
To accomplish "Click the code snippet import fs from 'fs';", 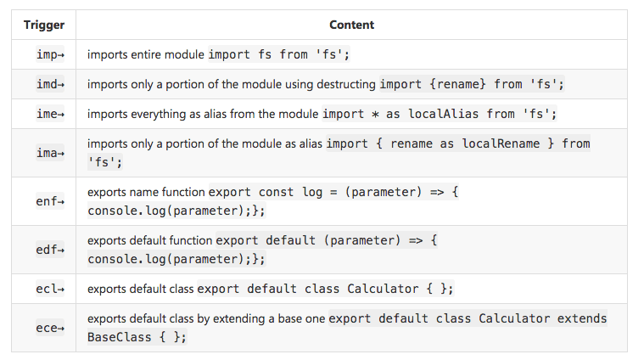I will click(279, 54).
